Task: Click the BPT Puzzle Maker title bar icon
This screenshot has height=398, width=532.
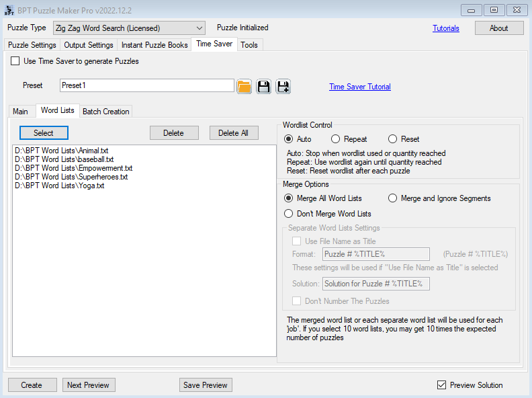Action: [9, 10]
